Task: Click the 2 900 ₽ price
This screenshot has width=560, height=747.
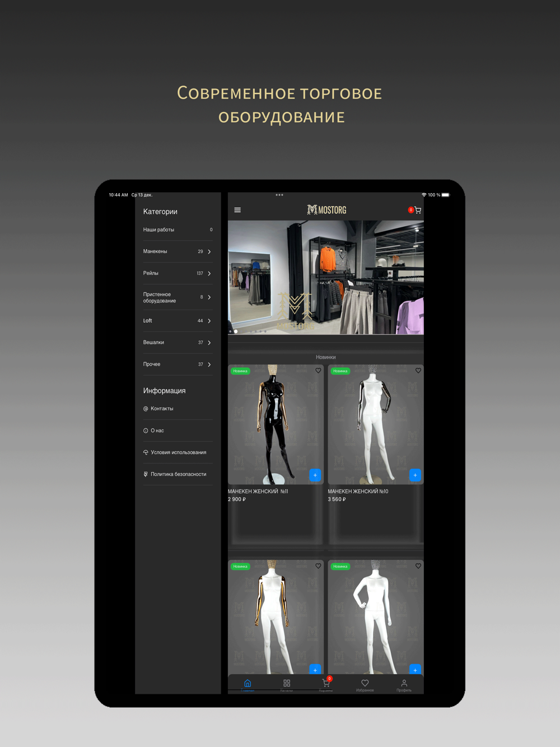Action: [237, 499]
